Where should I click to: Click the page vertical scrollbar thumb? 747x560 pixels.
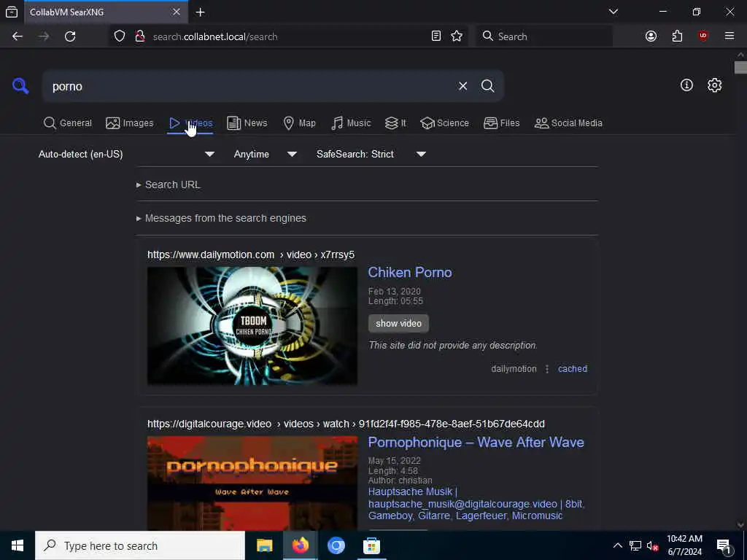click(x=740, y=67)
